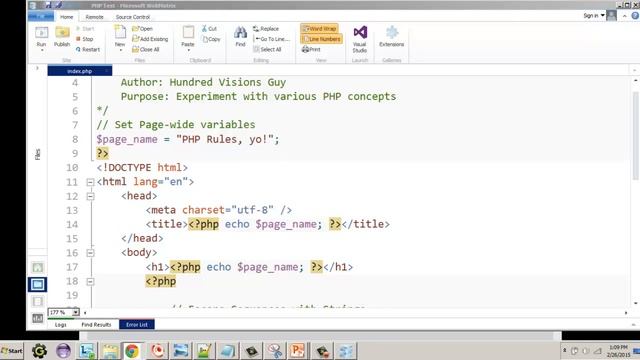
Task: Open the Paste dropdown arrow
Action: point(189,50)
